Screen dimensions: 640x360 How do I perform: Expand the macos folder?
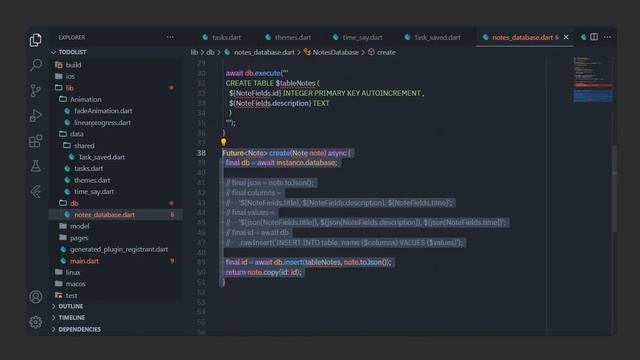tap(76, 284)
